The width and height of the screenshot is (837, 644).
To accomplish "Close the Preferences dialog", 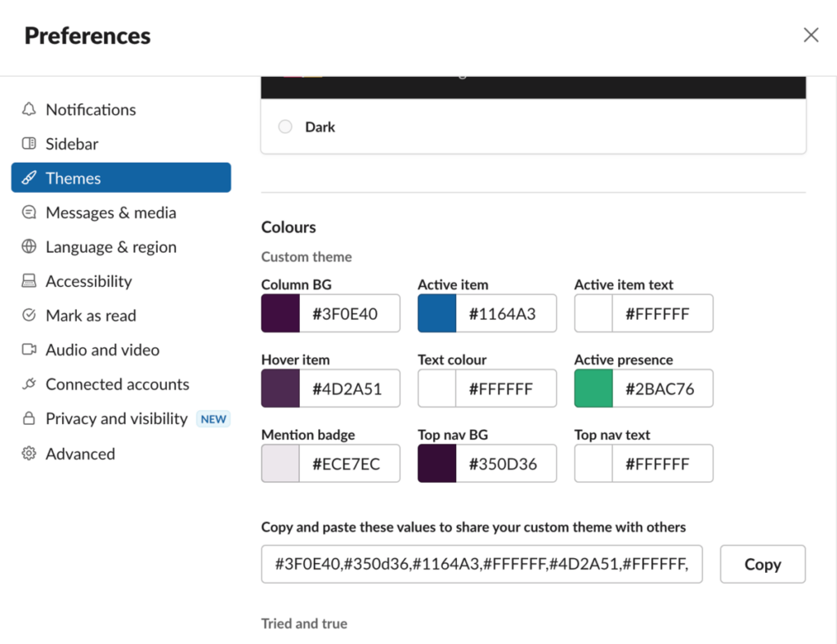I will (x=811, y=35).
